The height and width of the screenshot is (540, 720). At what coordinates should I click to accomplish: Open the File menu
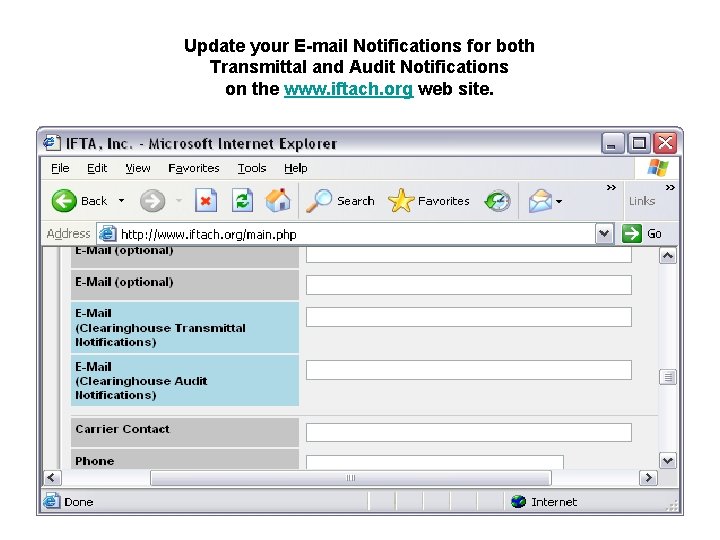click(x=60, y=169)
